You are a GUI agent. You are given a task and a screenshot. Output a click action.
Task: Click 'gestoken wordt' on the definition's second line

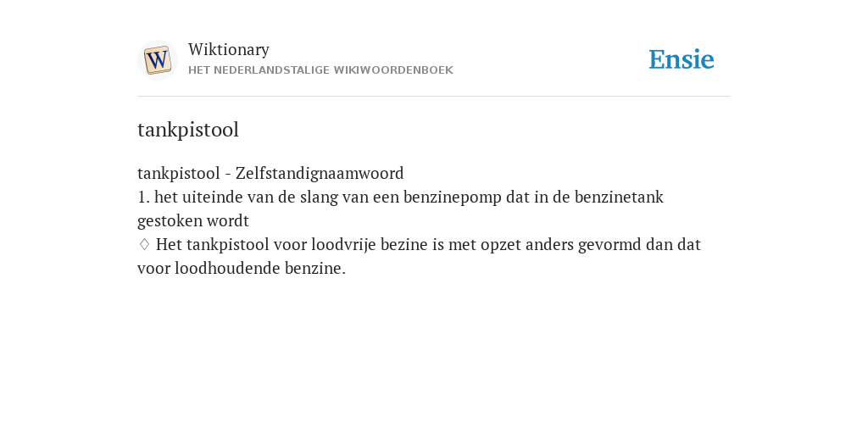[193, 221]
